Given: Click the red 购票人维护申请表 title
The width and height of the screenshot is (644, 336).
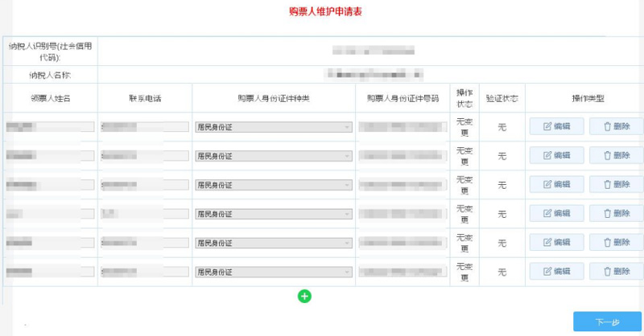Looking at the screenshot, I should 325,11.
